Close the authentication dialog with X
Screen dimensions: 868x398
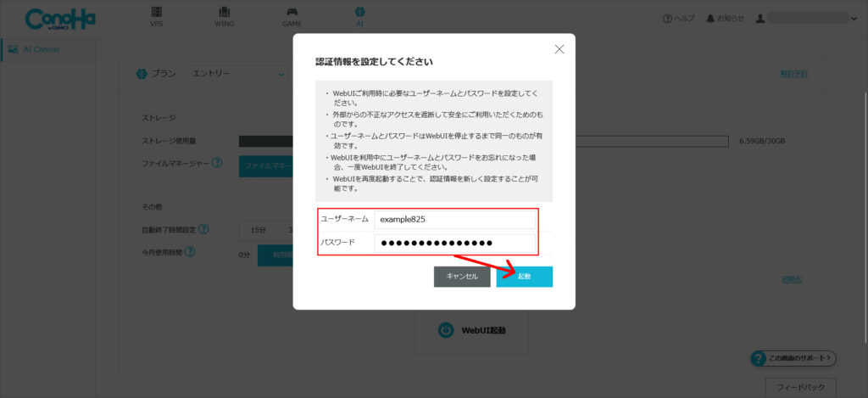click(559, 48)
